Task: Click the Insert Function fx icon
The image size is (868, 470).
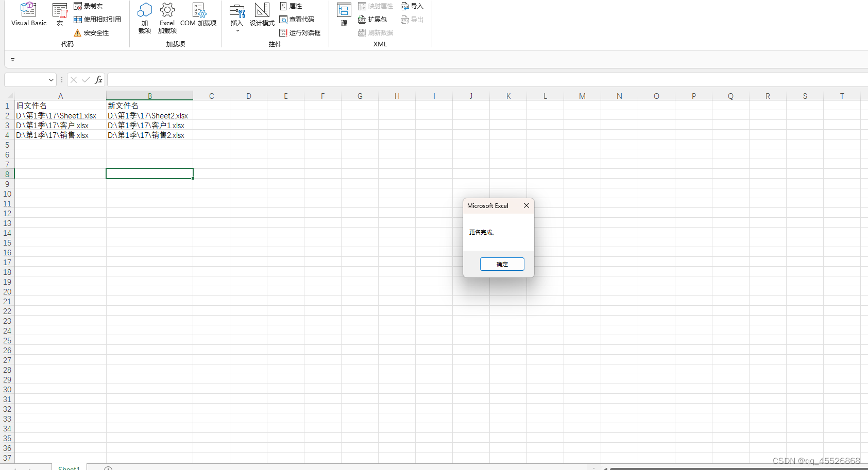Action: 98,80
